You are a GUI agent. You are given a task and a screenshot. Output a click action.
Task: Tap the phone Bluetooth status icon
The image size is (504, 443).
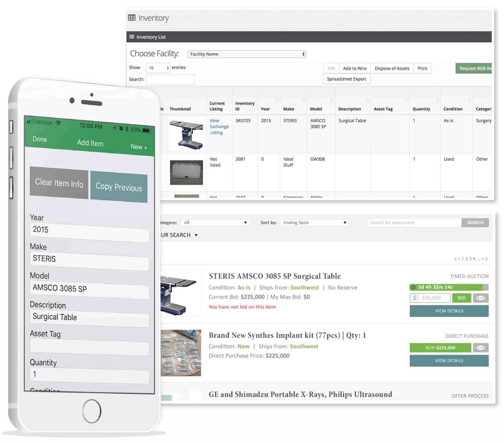[x=127, y=129]
